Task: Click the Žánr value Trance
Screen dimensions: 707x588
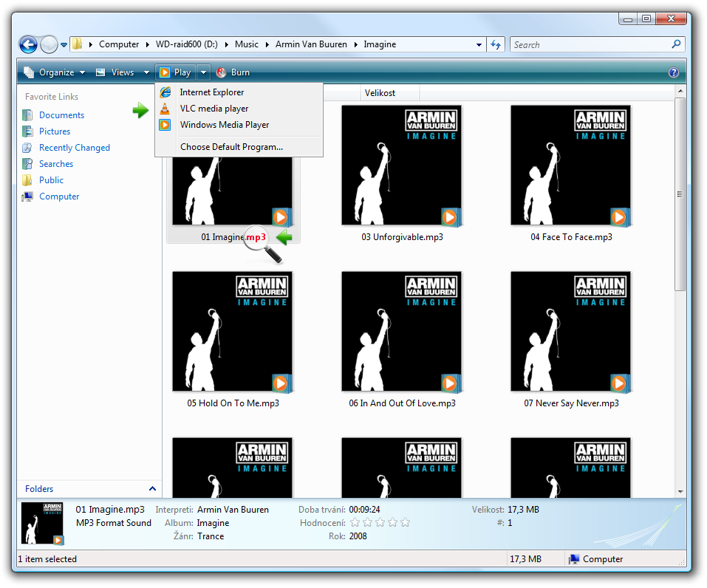Action: point(211,536)
